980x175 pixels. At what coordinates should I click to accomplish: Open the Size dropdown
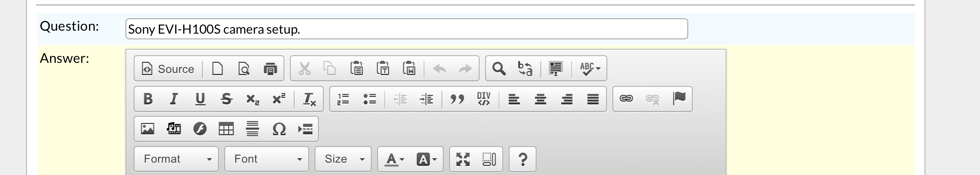pos(343,159)
